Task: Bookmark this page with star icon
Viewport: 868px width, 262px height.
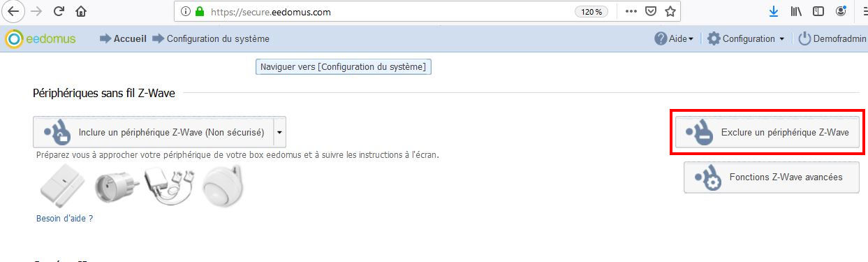Action: tap(670, 11)
